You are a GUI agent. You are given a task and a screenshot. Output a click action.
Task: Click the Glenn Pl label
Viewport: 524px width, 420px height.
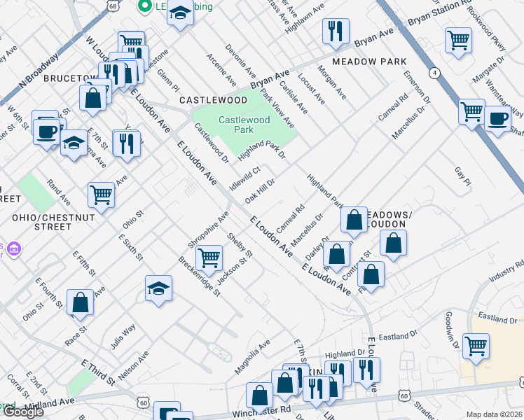168,80
